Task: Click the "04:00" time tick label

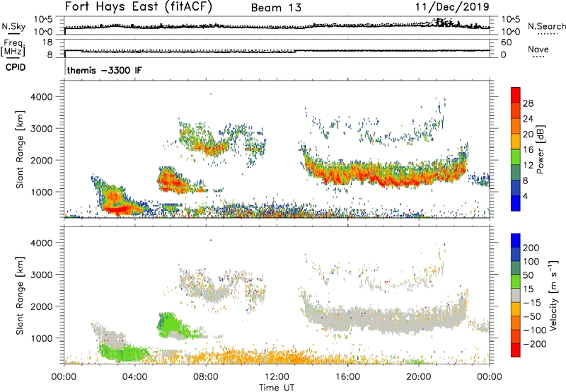Action: (134, 377)
